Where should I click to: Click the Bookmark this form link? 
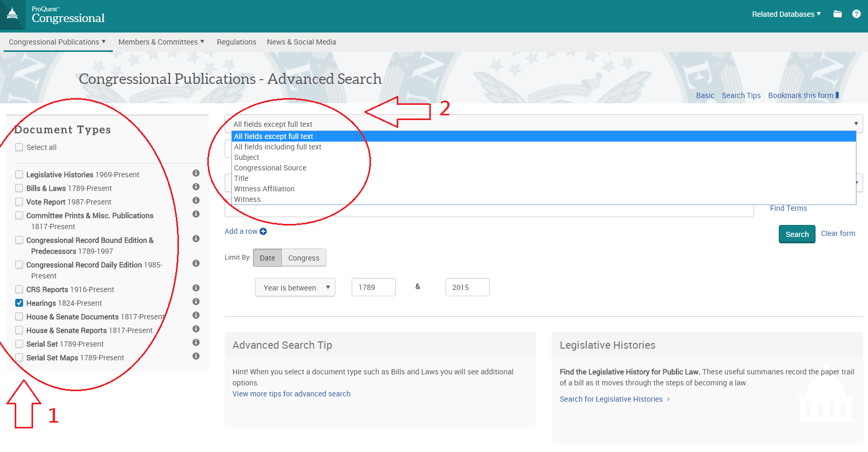point(803,95)
